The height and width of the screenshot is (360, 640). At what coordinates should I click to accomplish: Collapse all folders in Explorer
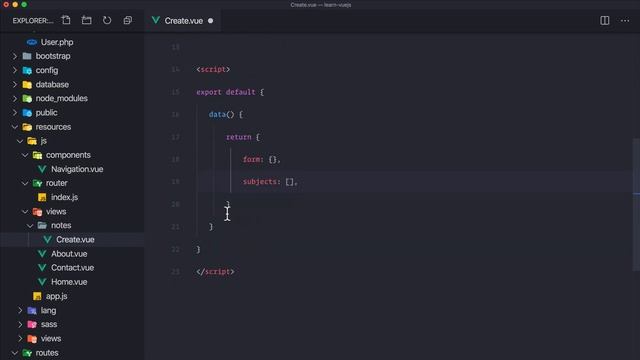[128, 20]
